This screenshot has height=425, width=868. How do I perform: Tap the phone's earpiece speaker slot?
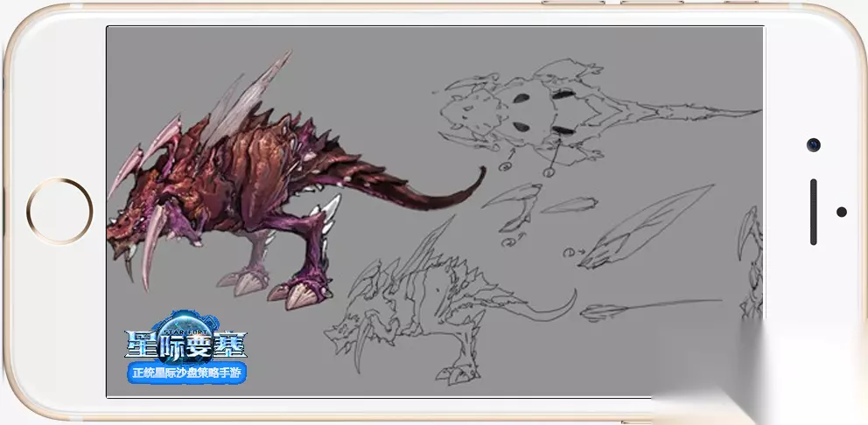coord(813,212)
